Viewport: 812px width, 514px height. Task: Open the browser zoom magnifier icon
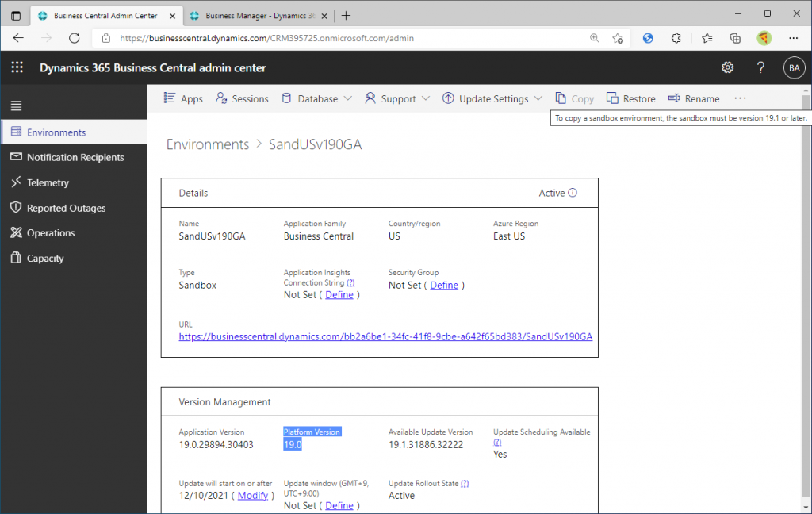(595, 38)
